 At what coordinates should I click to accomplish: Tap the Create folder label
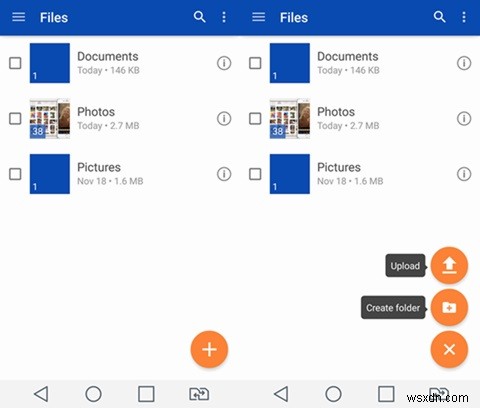coord(393,308)
